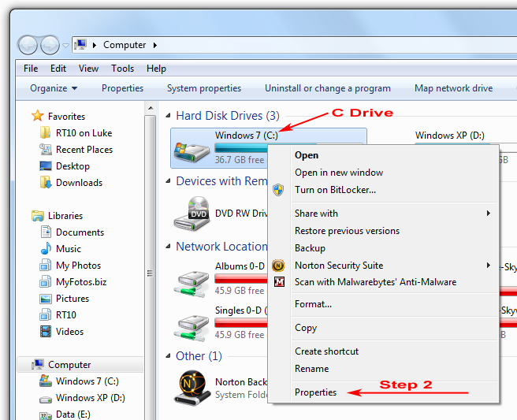Screen dimensions: 517x420
Task: Select RT10 on Luke folder icon
Action: (x=45, y=132)
